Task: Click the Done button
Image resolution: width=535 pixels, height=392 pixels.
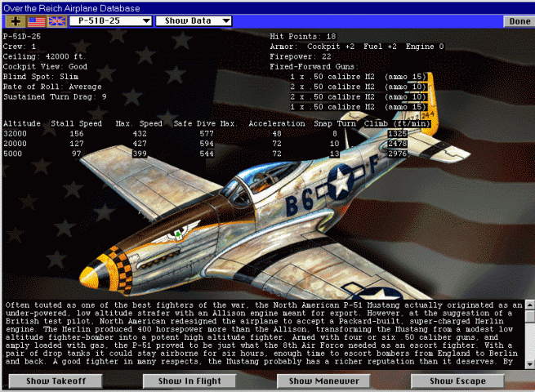Action: [519, 21]
